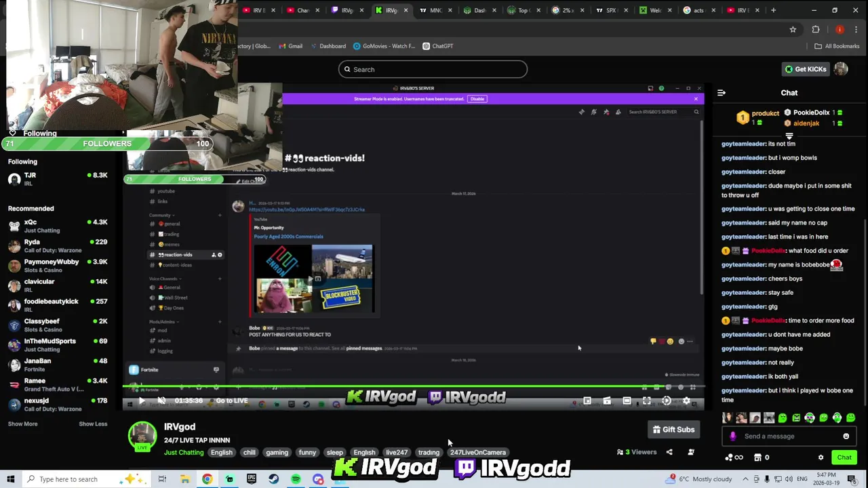Open the foodiebeautykick channel
Image resolution: width=868 pixels, height=488 pixels.
point(58,305)
